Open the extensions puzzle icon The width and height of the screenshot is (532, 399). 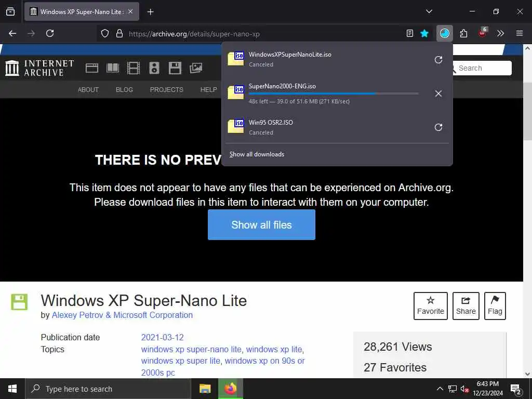463,33
